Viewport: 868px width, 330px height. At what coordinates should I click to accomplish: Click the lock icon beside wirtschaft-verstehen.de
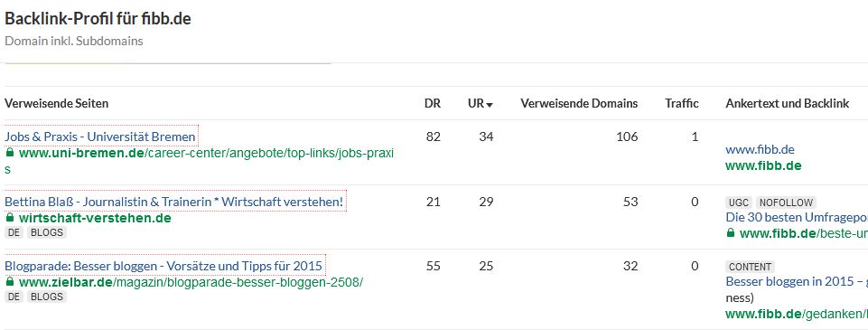click(9, 218)
